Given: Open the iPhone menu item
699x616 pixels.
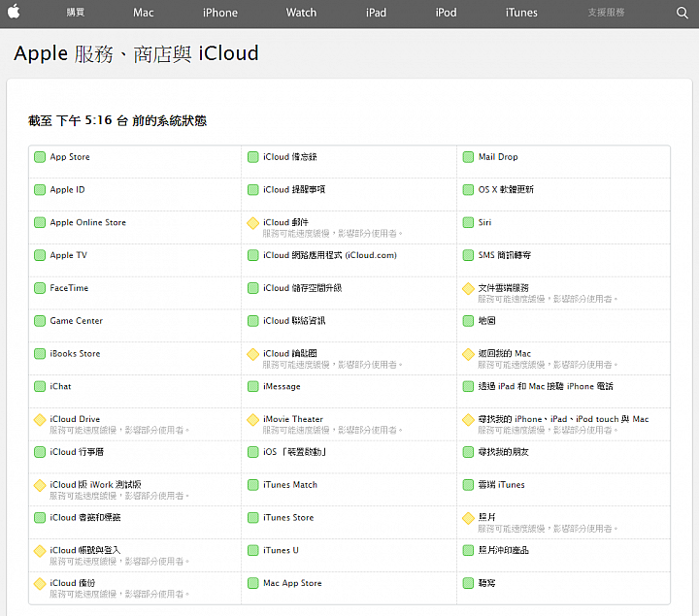Looking at the screenshot, I should coord(220,13).
